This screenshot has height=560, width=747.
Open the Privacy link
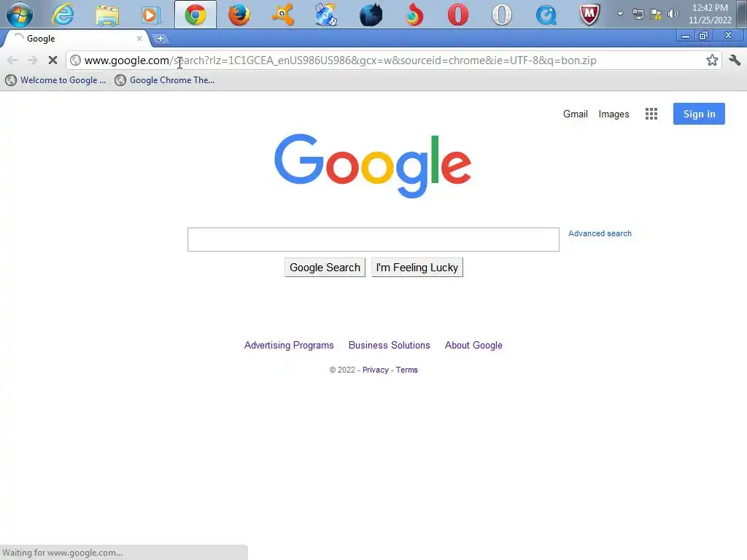(x=376, y=370)
